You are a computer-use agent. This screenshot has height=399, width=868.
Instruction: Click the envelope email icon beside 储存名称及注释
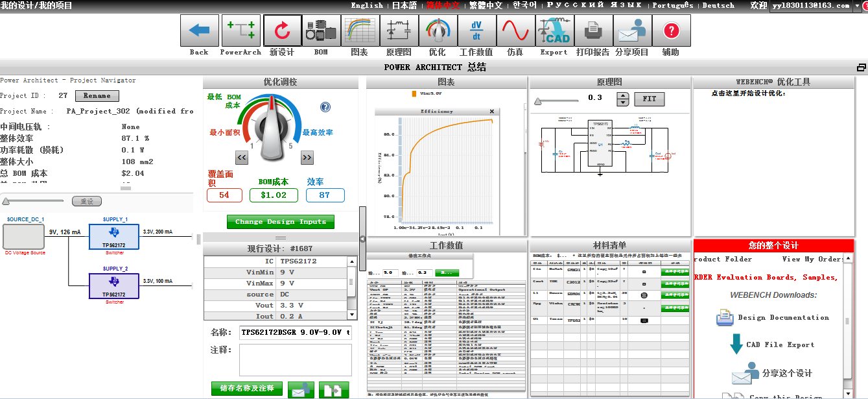tap(301, 390)
